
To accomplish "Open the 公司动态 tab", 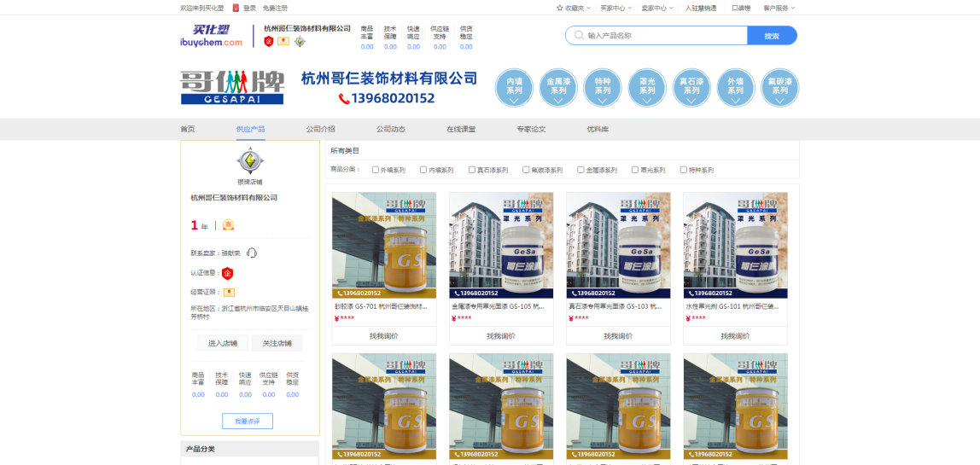I will (391, 130).
